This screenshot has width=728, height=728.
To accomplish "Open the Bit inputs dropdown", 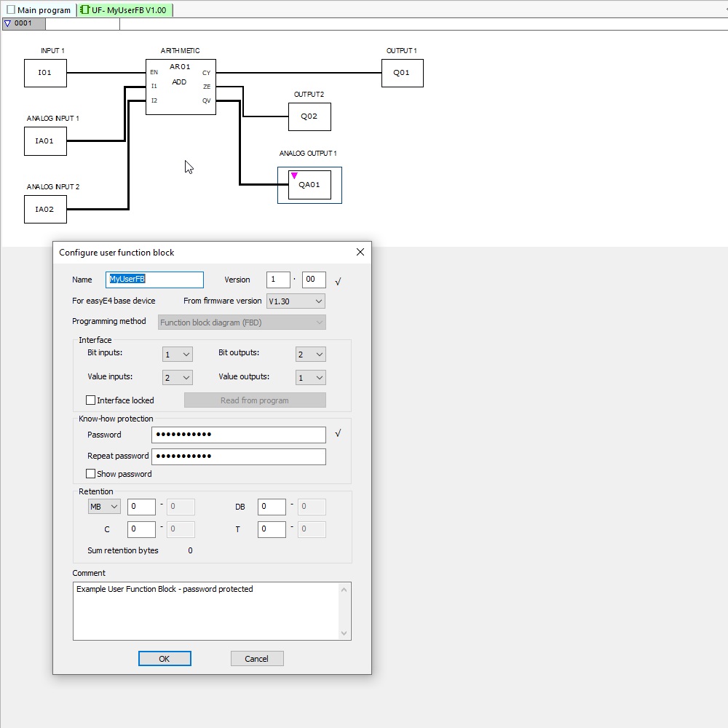I will (x=178, y=355).
